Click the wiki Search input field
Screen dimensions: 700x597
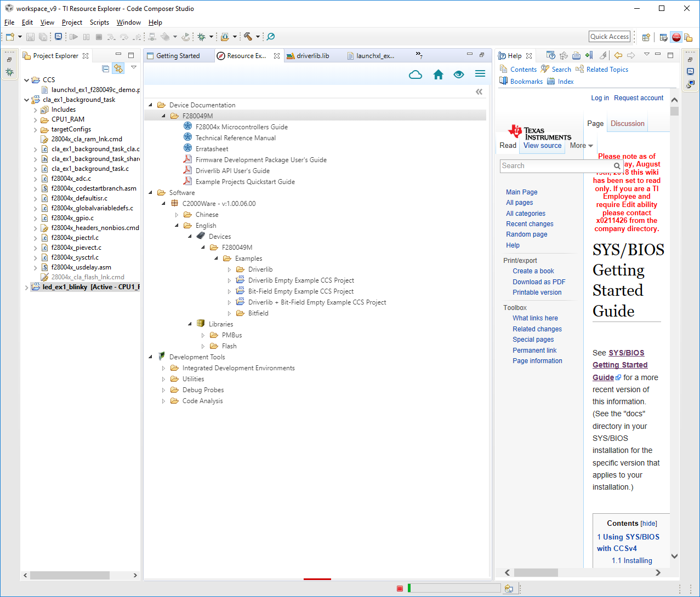pyautogui.click(x=555, y=166)
